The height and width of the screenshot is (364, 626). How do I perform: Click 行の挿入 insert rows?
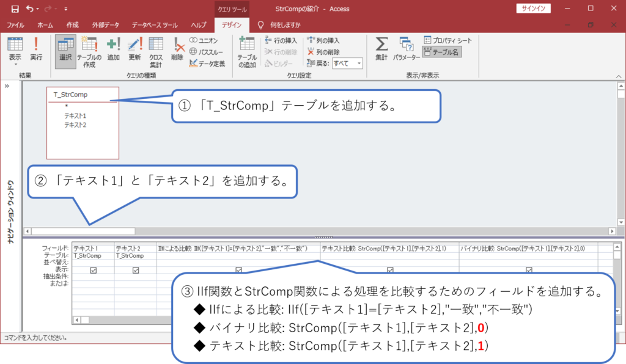(x=281, y=40)
